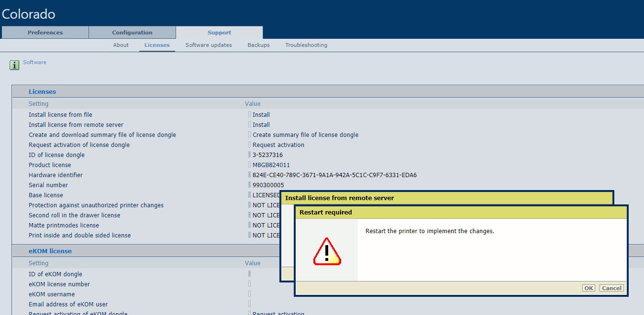Image resolution: width=644 pixels, height=315 pixels.
Task: Click Install for license from file
Action: (261, 115)
